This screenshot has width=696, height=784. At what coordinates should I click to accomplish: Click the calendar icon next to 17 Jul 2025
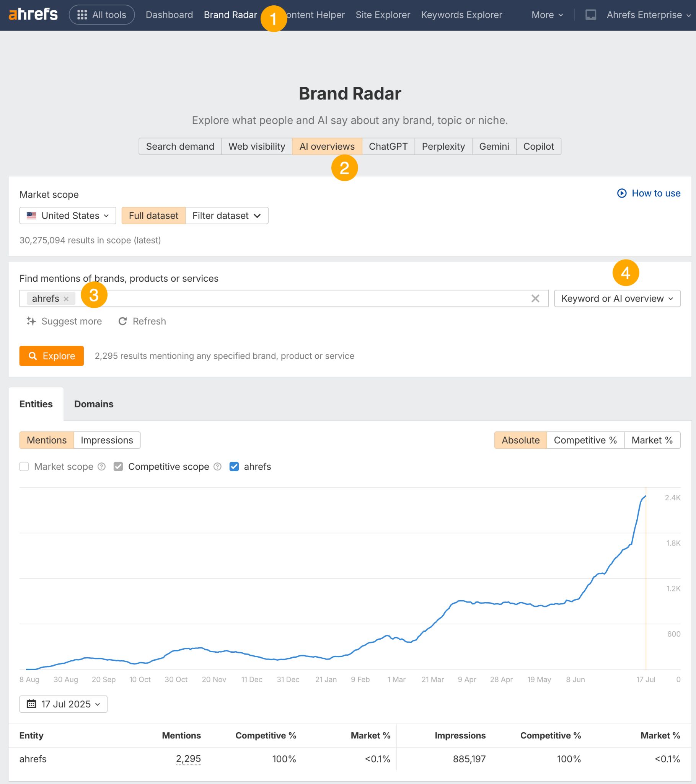point(32,704)
